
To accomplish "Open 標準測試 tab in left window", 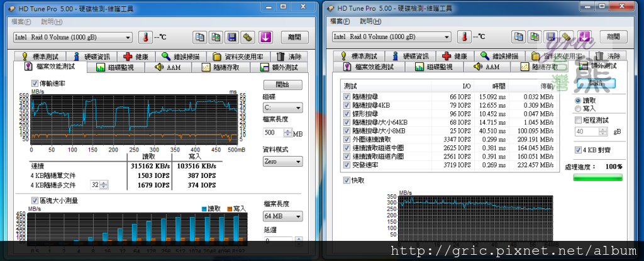I will point(41,57).
